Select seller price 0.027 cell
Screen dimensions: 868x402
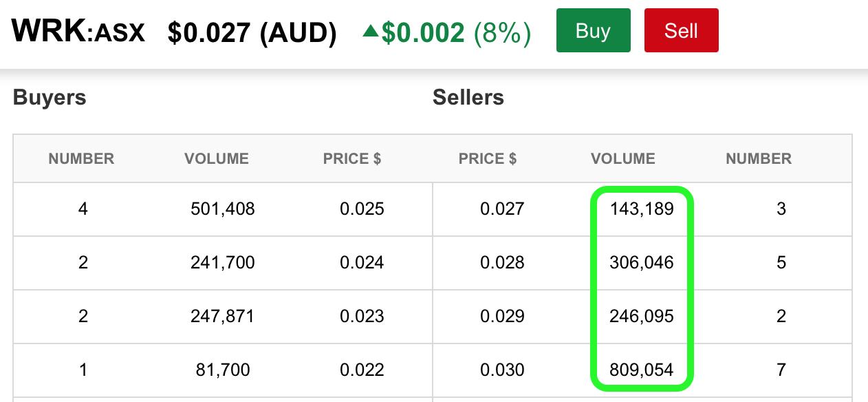click(x=502, y=209)
